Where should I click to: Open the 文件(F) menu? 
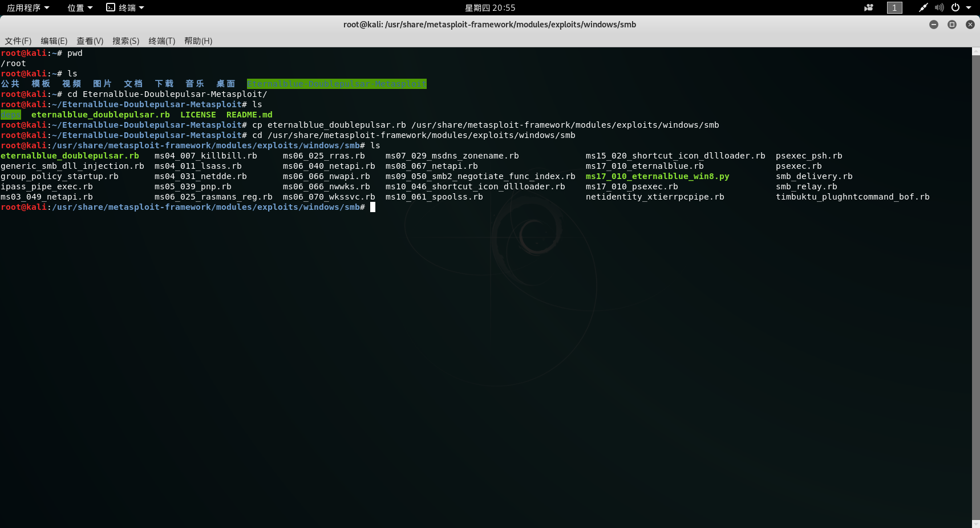[18, 41]
